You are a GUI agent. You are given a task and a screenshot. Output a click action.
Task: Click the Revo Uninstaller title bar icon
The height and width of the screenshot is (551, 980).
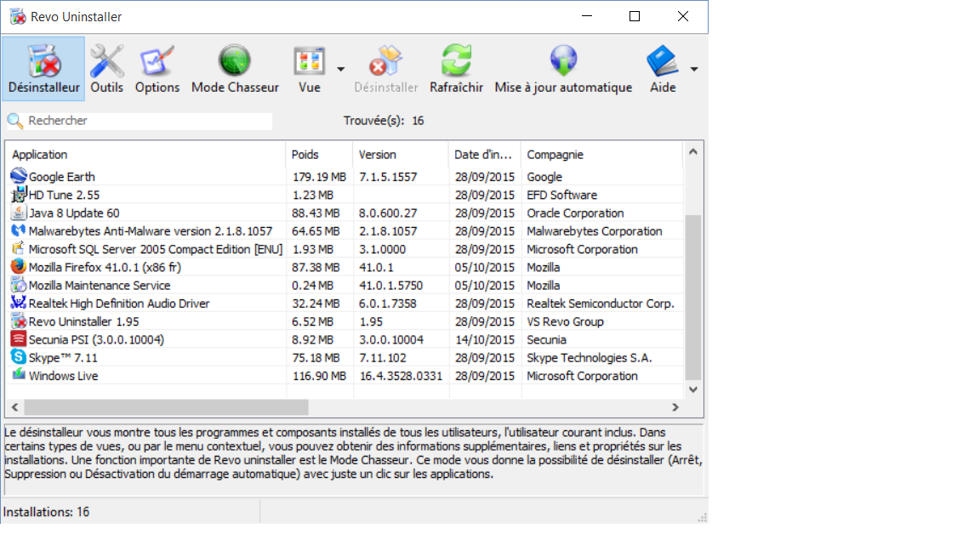[18, 17]
